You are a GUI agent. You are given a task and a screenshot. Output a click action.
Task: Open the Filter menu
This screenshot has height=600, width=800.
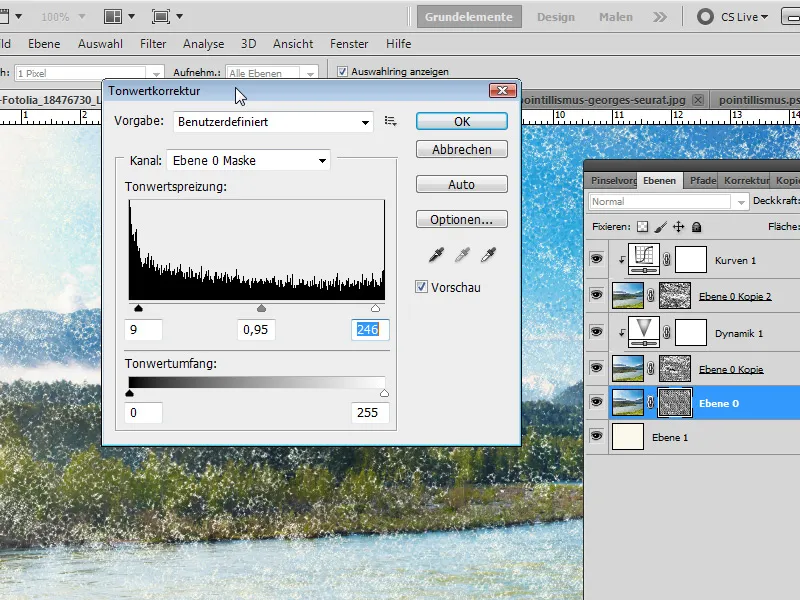153,44
